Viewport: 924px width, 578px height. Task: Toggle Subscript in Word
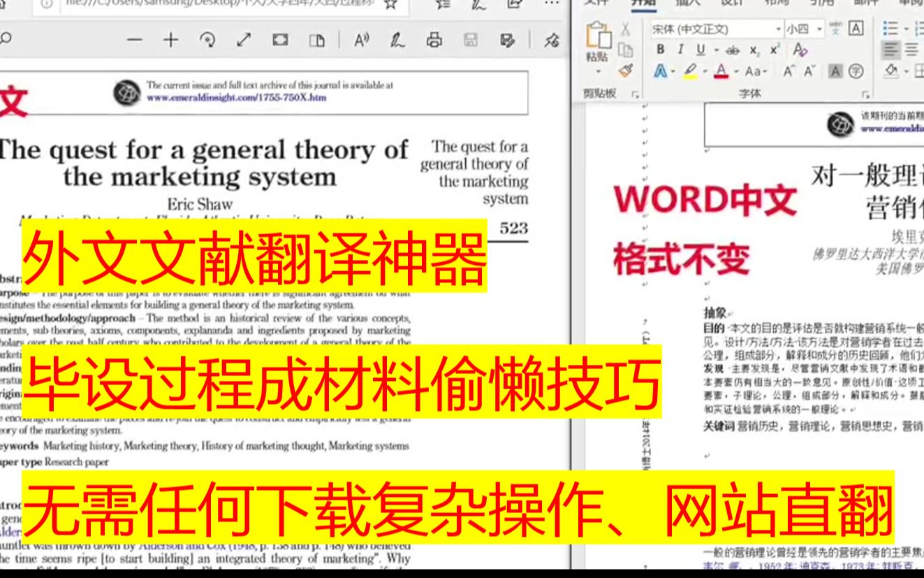(754, 50)
